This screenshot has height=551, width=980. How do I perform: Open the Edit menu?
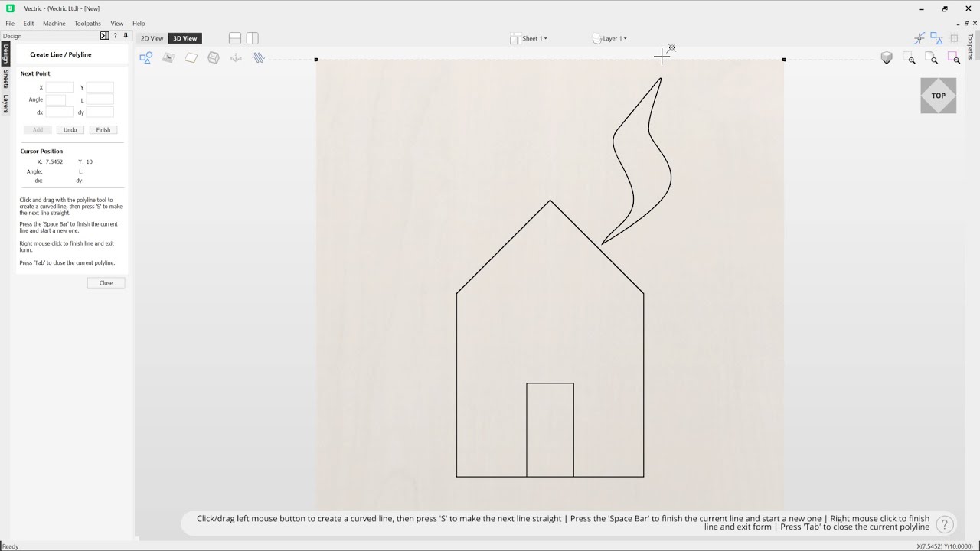tap(28, 24)
